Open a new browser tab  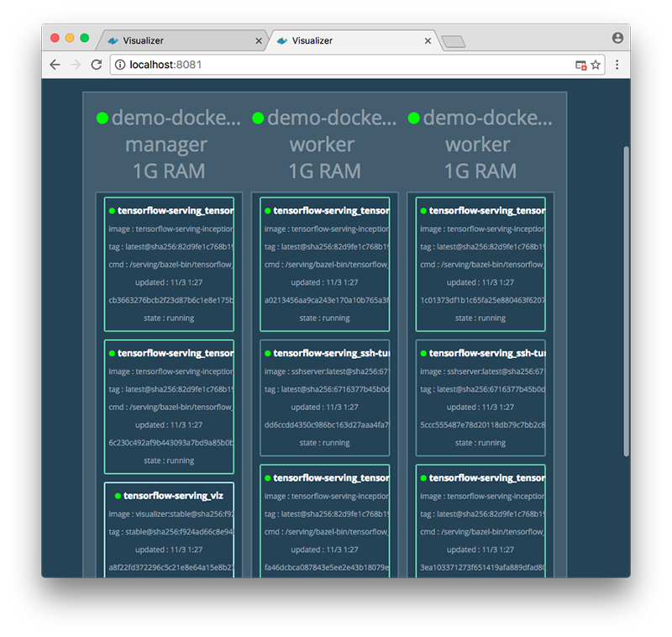[454, 41]
